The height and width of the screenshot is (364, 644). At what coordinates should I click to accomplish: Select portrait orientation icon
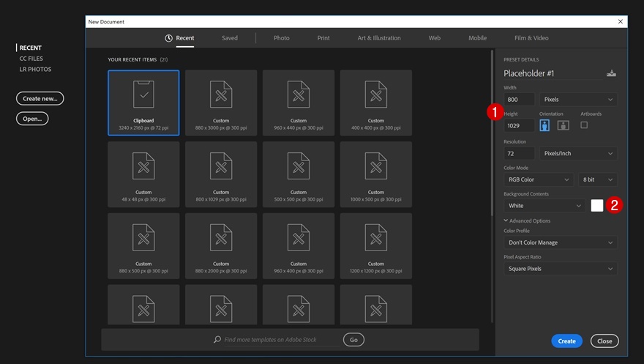544,125
